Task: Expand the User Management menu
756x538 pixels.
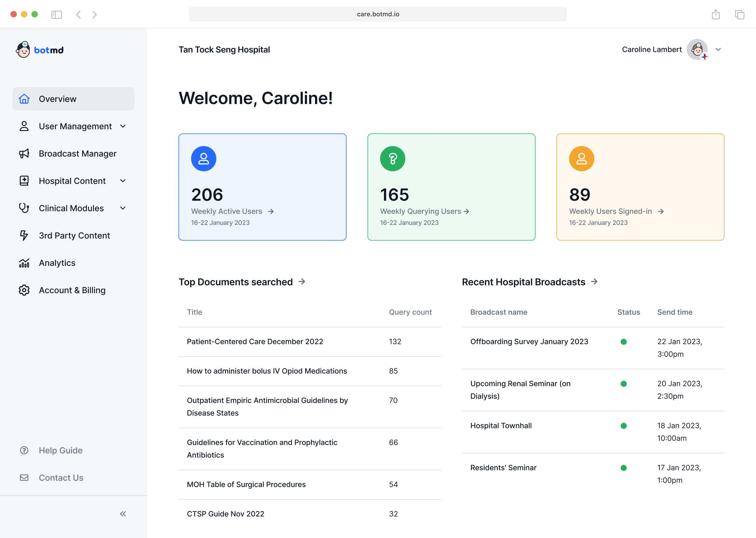Action: [123, 126]
